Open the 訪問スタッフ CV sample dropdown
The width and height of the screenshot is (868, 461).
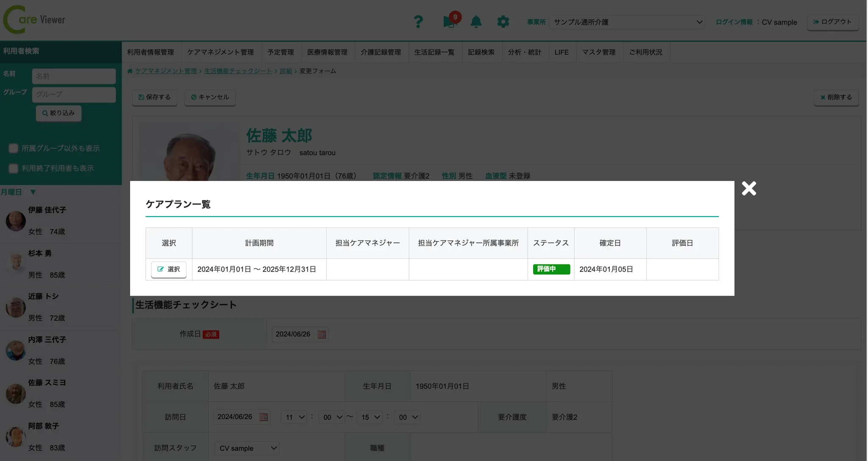[247, 448]
